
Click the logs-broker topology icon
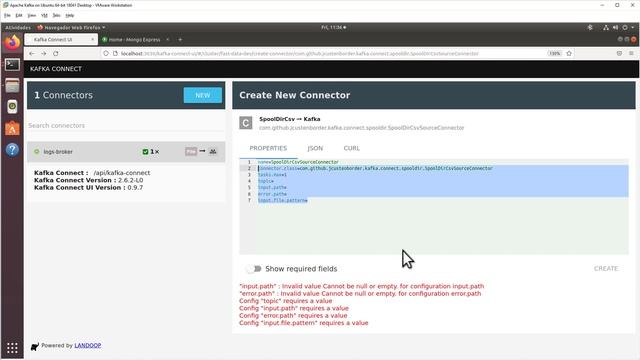coord(213,151)
